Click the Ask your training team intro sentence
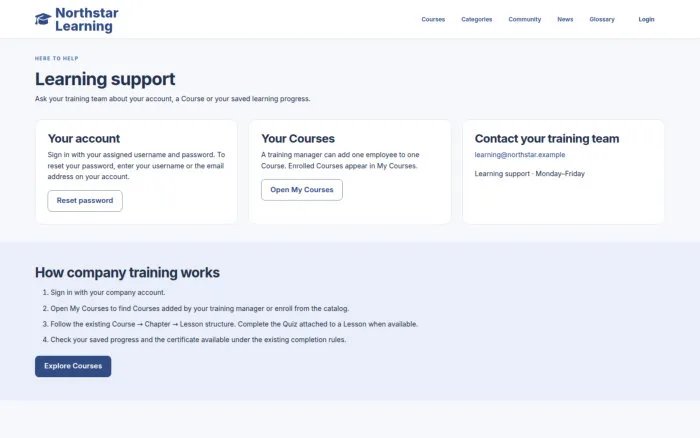The image size is (700, 438). (172, 99)
